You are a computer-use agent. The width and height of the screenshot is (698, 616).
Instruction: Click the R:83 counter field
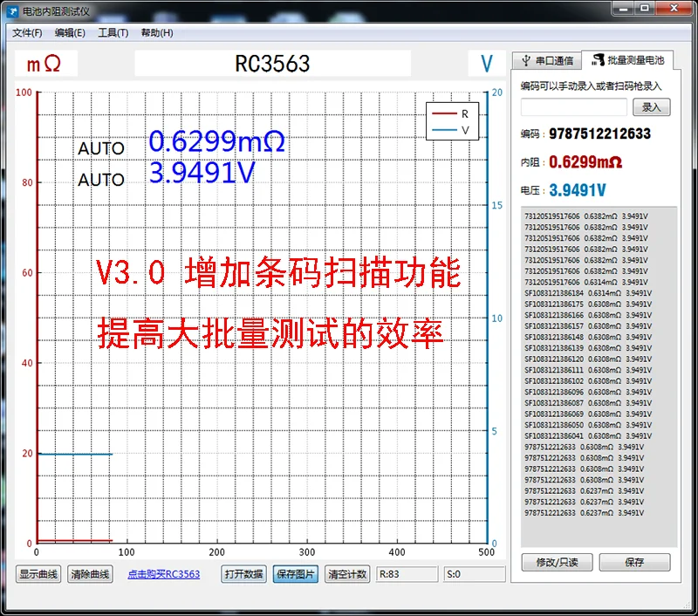coord(407,574)
